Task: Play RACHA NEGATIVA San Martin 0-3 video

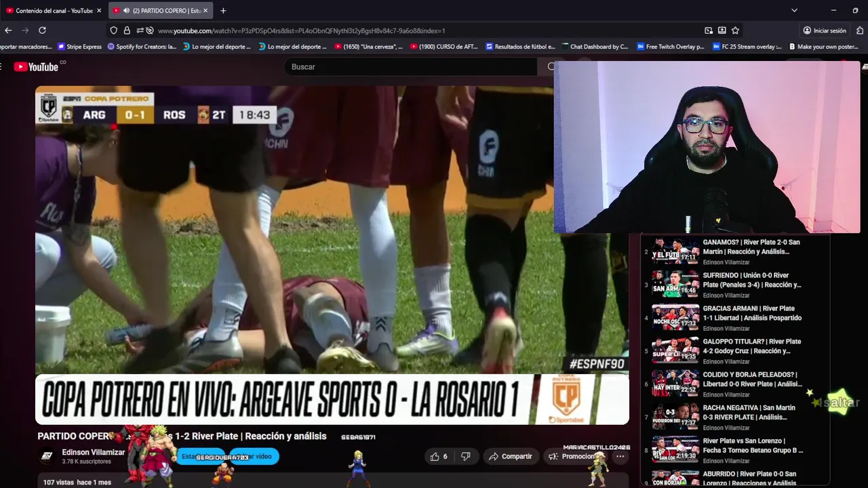Action: (x=735, y=417)
